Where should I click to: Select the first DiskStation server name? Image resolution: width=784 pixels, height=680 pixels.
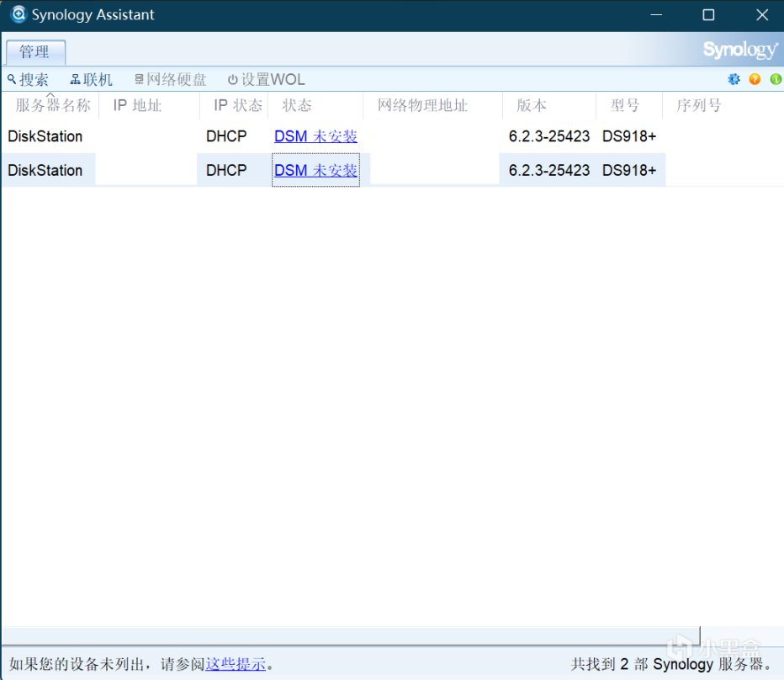(45, 136)
